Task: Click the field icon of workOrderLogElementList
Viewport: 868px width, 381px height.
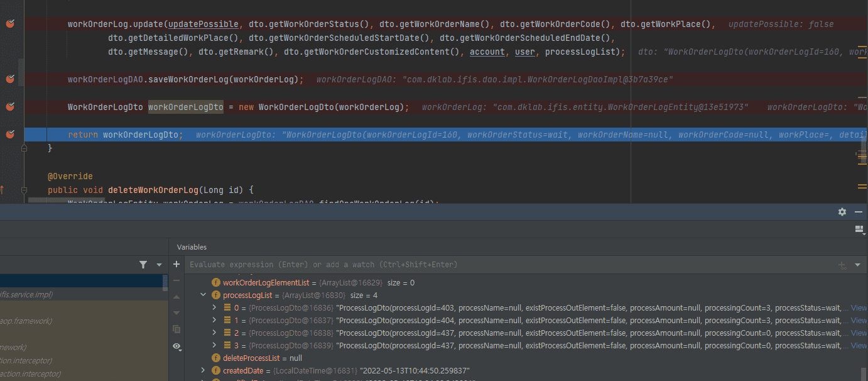Action: pos(216,282)
